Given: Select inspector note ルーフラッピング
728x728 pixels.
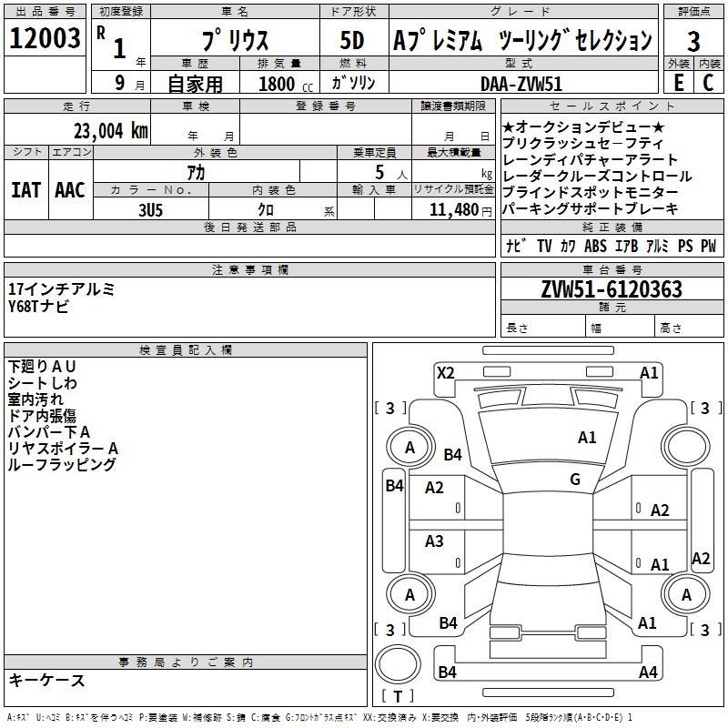Looking at the screenshot, I should tap(62, 464).
